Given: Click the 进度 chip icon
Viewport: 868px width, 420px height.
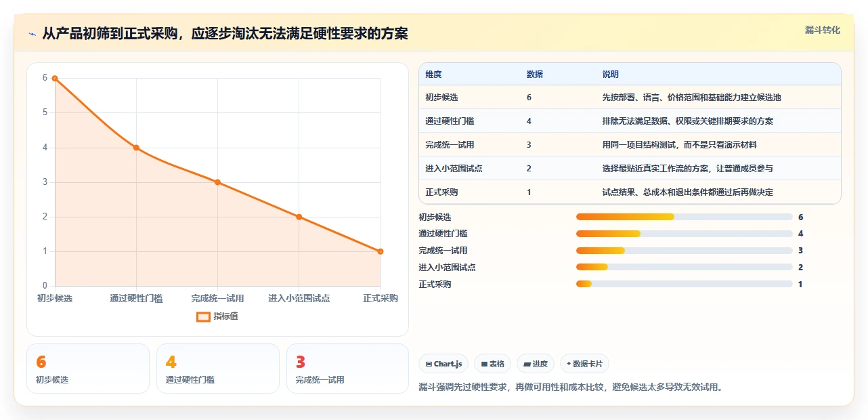Looking at the screenshot, I should 527,364.
